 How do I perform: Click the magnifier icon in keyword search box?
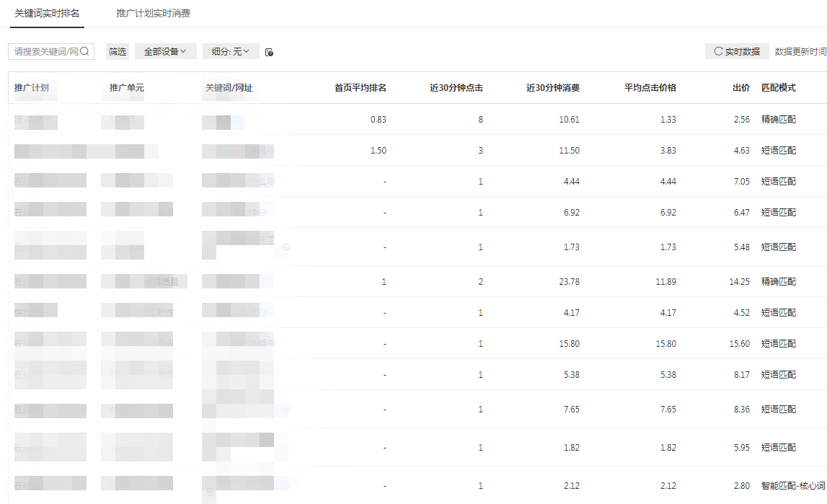(x=84, y=51)
